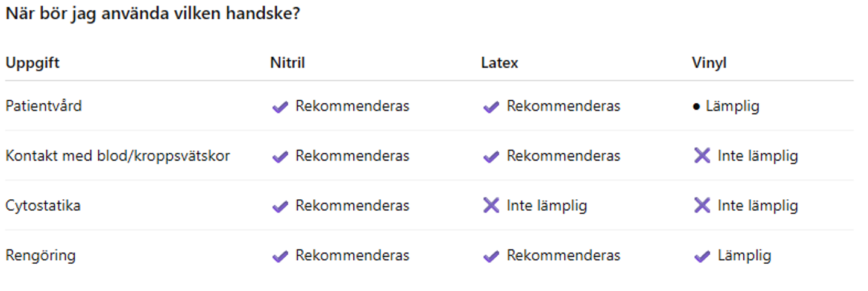Select the Kontakt med blod/kroppsvätskor row label
The height and width of the screenshot is (291, 868).
118,156
